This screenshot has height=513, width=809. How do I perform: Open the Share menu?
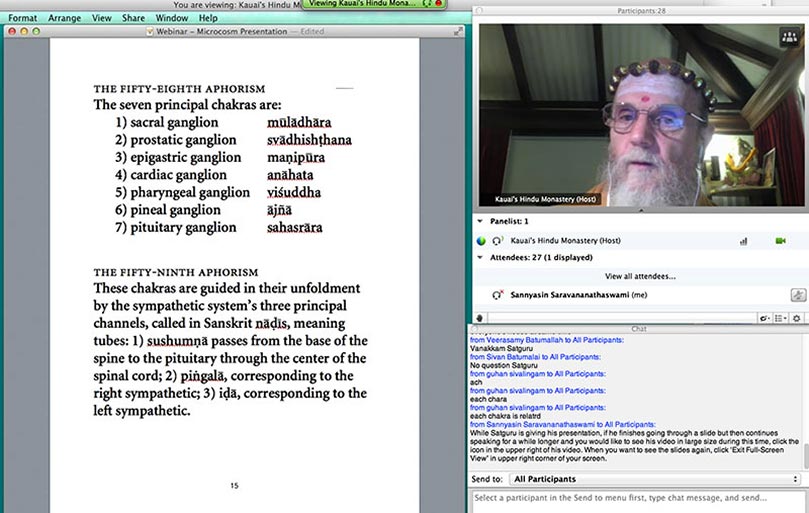pos(133,18)
